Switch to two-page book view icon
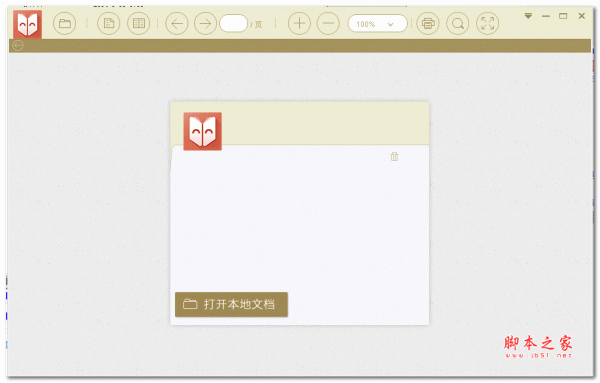This screenshot has height=383, width=600. pyautogui.click(x=139, y=24)
